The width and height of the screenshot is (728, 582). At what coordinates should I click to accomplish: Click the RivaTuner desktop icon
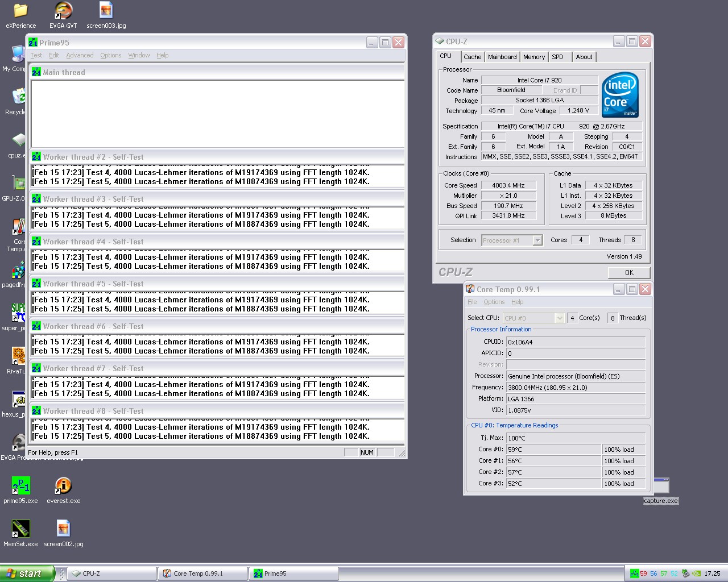pyautogui.click(x=19, y=356)
